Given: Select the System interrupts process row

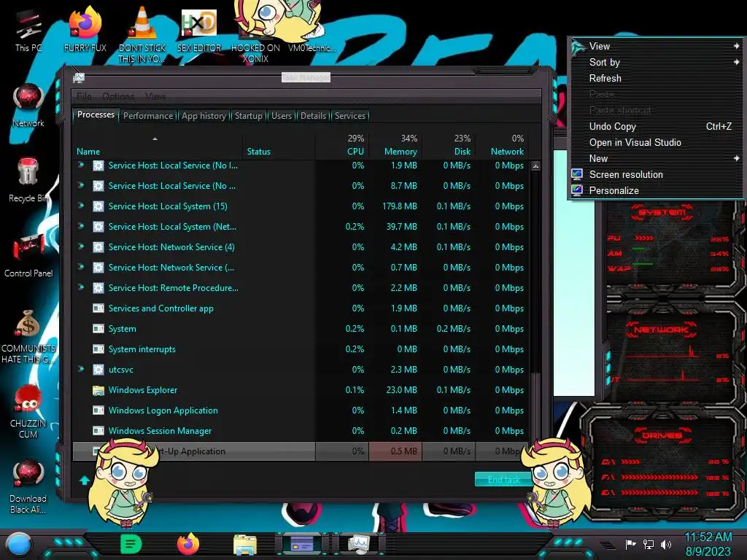Looking at the screenshot, I should [x=301, y=349].
